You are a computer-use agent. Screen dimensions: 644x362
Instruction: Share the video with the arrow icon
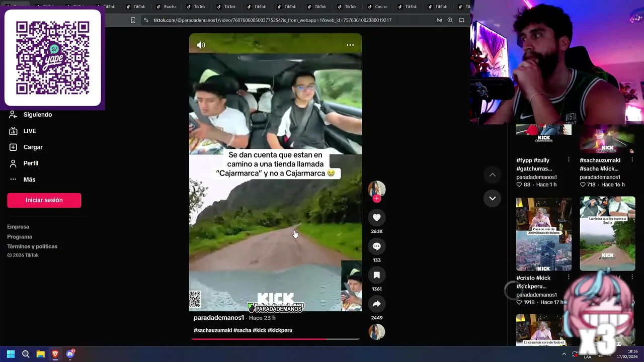376,304
